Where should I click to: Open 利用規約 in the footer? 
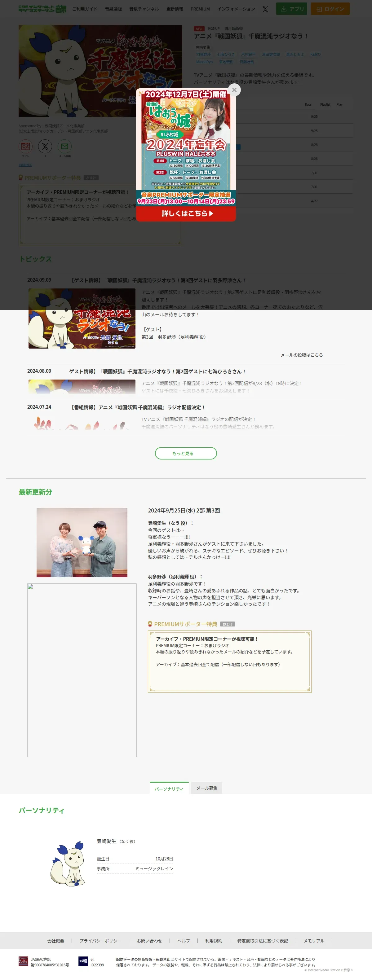tap(214, 941)
